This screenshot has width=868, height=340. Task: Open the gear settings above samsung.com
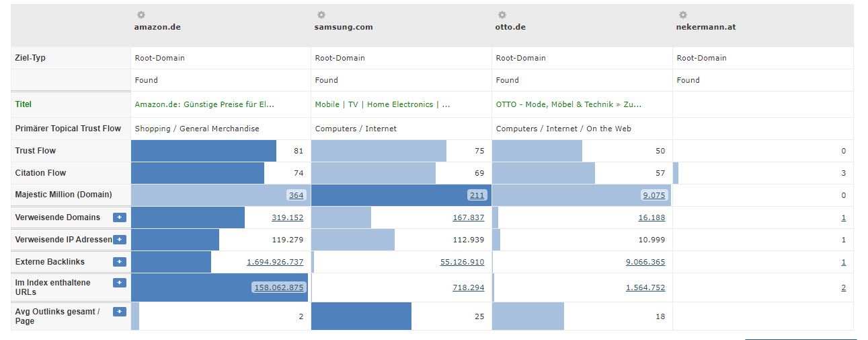tap(321, 15)
